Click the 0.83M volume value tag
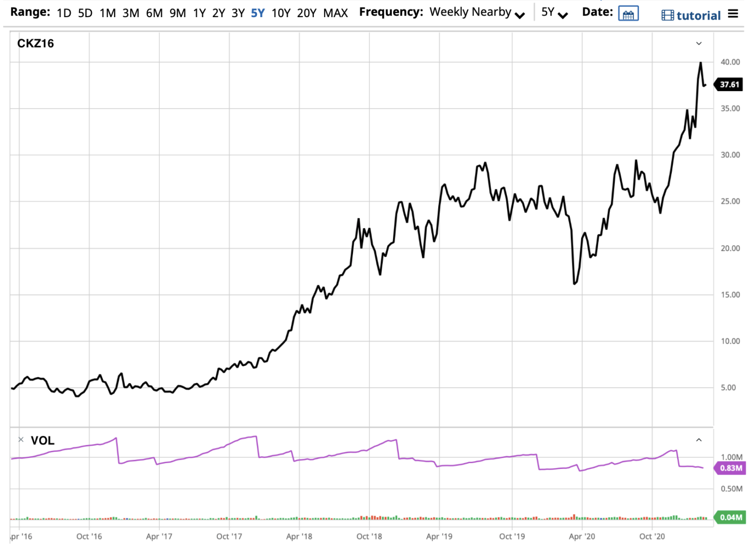This screenshot has height=560, width=752. pos(730,468)
